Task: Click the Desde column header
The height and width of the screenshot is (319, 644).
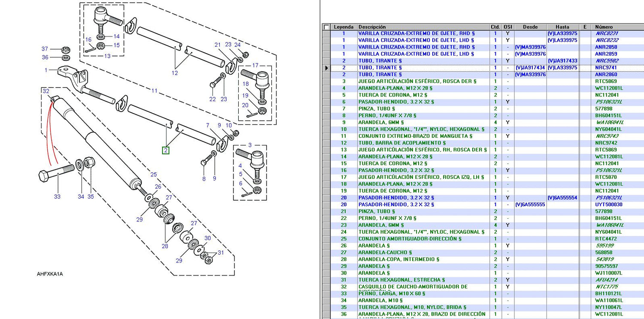Action: 530,27
